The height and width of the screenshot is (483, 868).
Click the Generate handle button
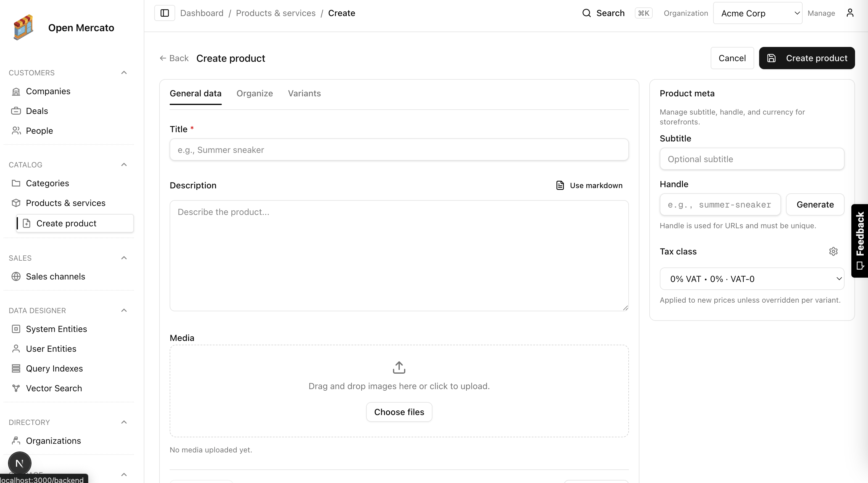click(x=815, y=204)
